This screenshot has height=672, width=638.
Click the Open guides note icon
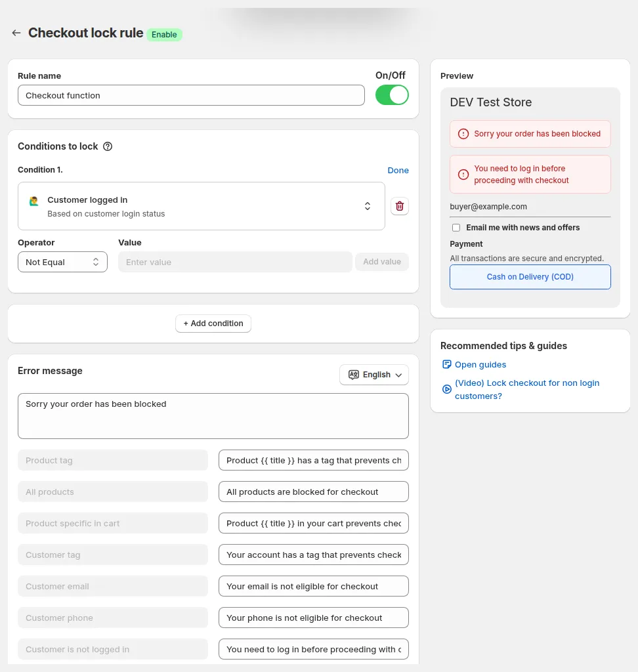tap(446, 365)
